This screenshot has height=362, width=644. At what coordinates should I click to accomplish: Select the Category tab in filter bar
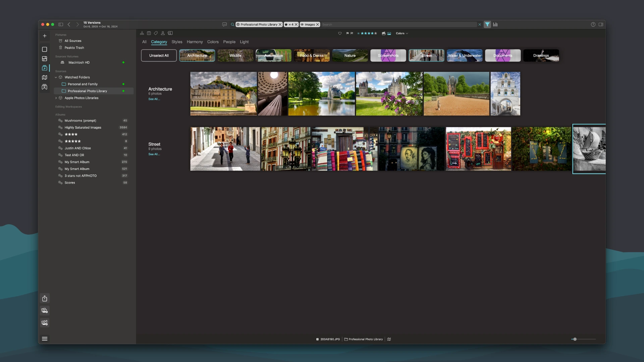click(159, 42)
